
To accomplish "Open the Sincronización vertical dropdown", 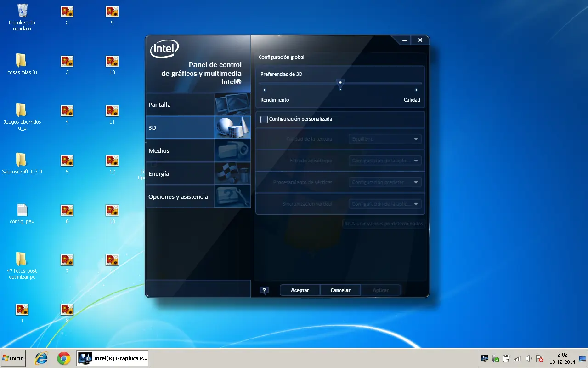I will 385,204.
